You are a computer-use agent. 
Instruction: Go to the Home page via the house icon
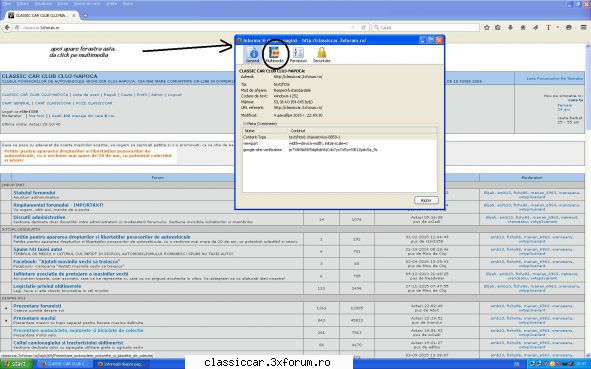click(523, 28)
